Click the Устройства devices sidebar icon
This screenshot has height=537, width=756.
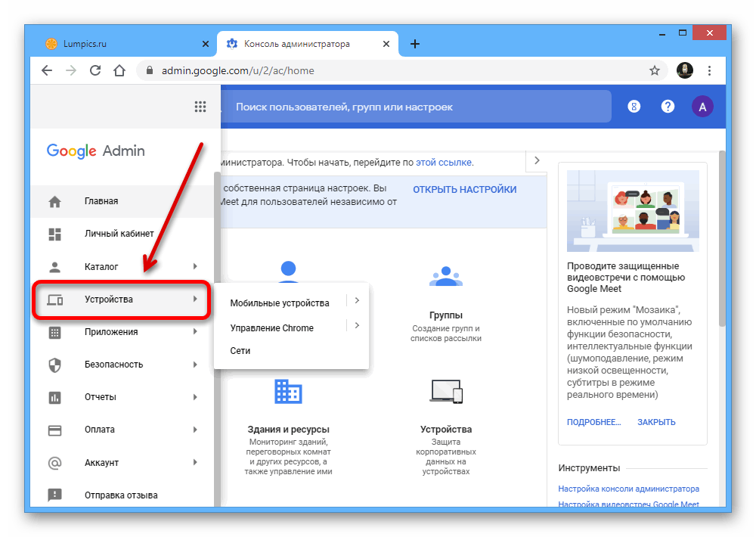point(55,300)
